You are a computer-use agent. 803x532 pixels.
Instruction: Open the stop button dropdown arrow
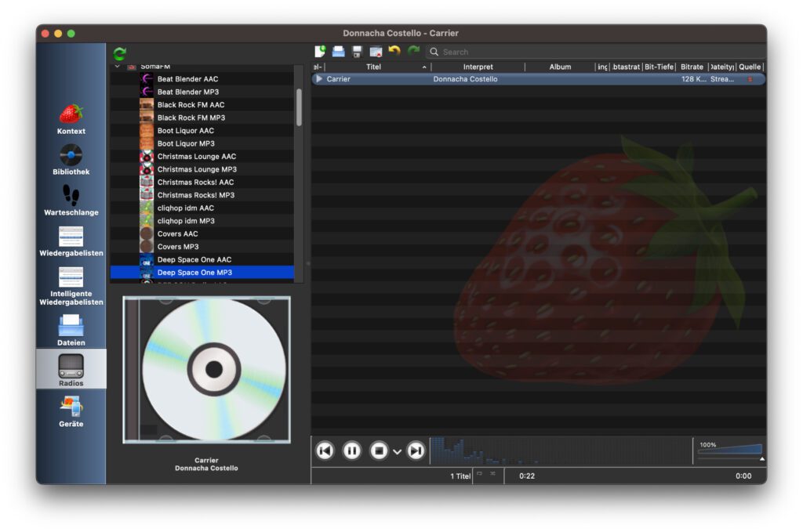pyautogui.click(x=398, y=452)
